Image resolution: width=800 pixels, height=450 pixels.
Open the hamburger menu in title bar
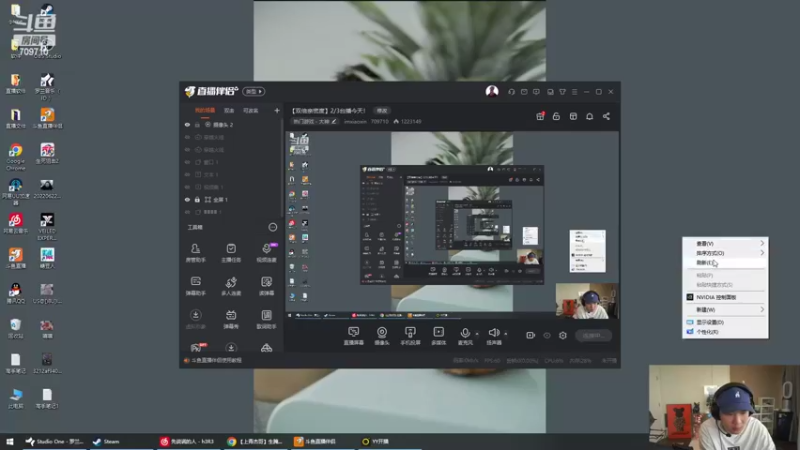pos(574,92)
